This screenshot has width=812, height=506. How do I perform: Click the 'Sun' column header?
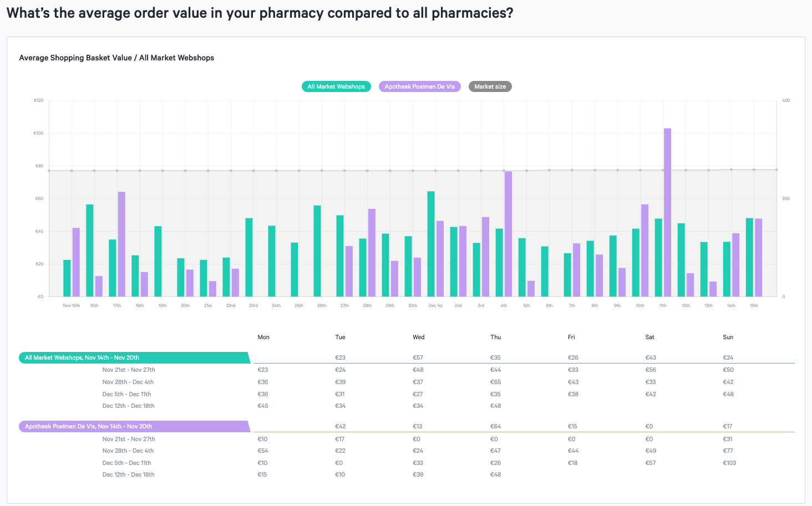[728, 337]
